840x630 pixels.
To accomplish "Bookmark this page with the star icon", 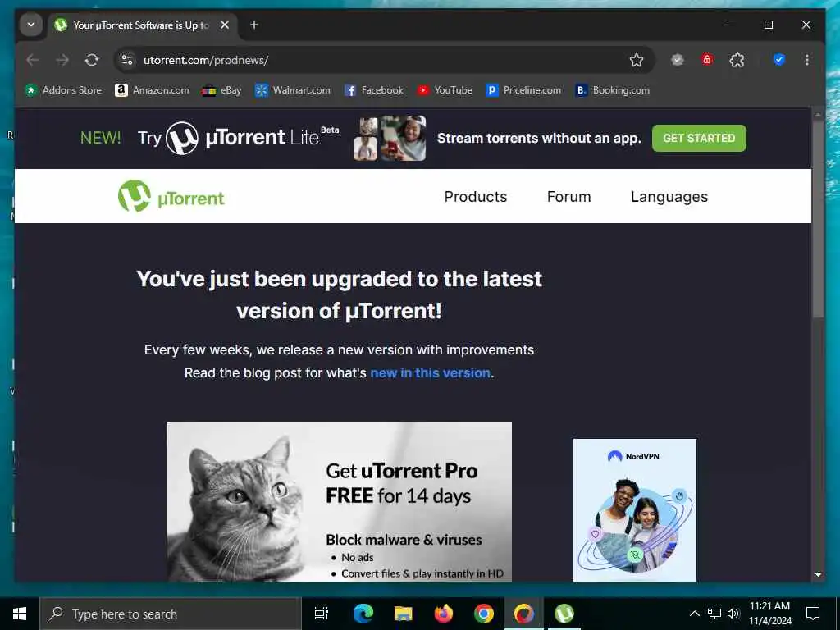I will 637,60.
